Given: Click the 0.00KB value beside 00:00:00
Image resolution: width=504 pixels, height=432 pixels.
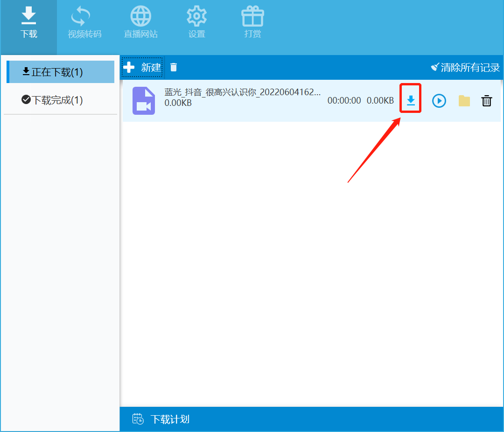Looking at the screenshot, I should pyautogui.click(x=380, y=101).
